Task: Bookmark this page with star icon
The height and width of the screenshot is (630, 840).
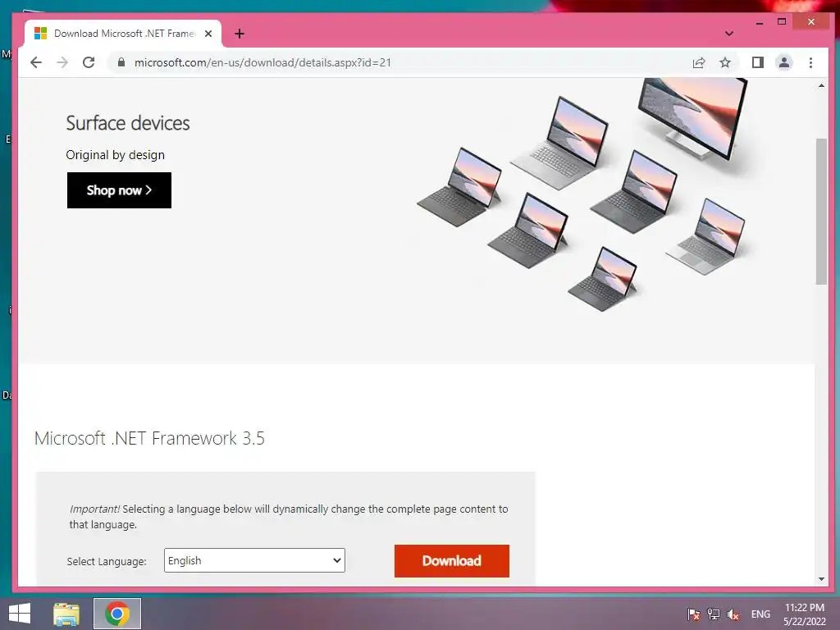Action: pos(725,62)
